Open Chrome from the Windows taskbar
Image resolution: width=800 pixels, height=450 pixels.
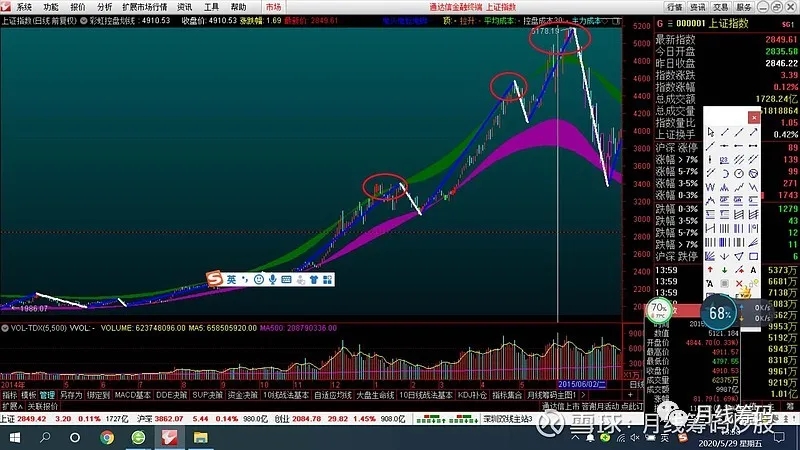coord(107,438)
